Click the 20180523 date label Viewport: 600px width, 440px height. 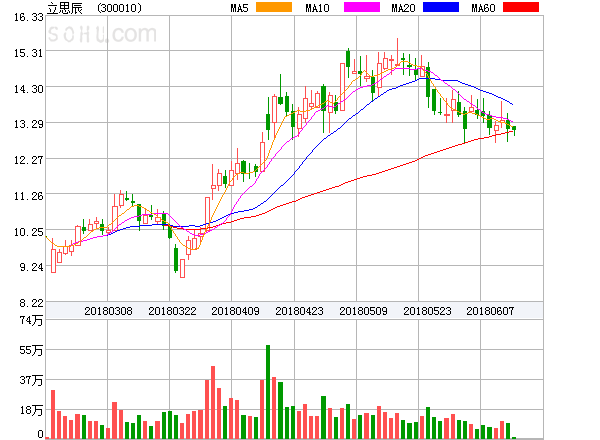427,311
